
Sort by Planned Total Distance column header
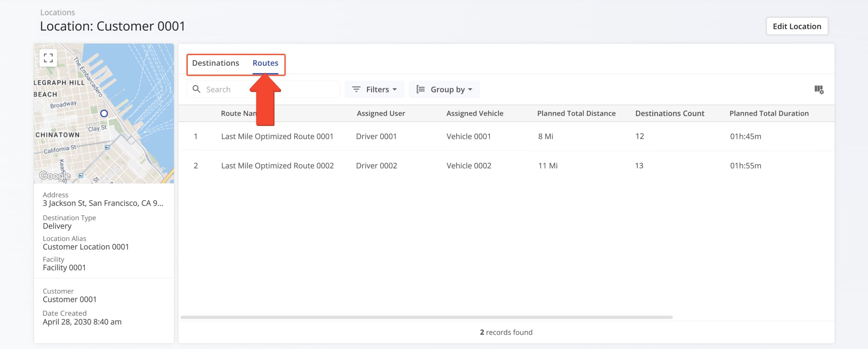click(576, 114)
